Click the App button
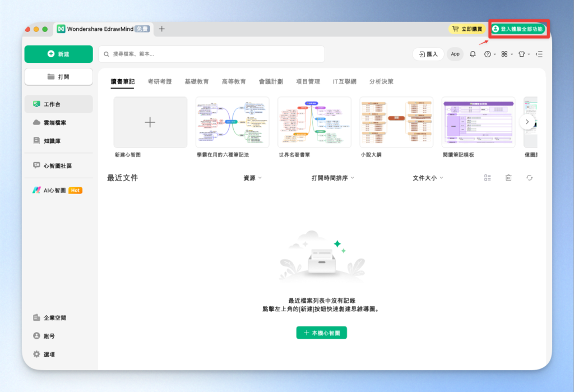This screenshot has width=574, height=392. [x=455, y=54]
